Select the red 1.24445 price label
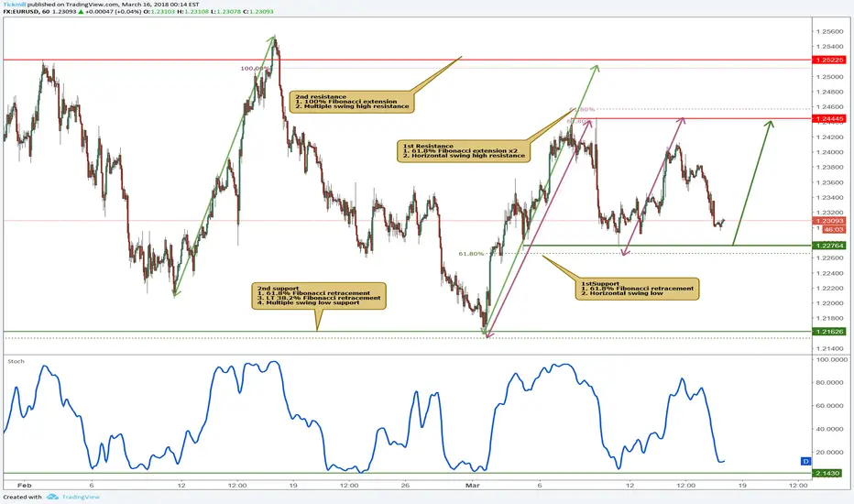The height and width of the screenshot is (504, 854). [828, 119]
